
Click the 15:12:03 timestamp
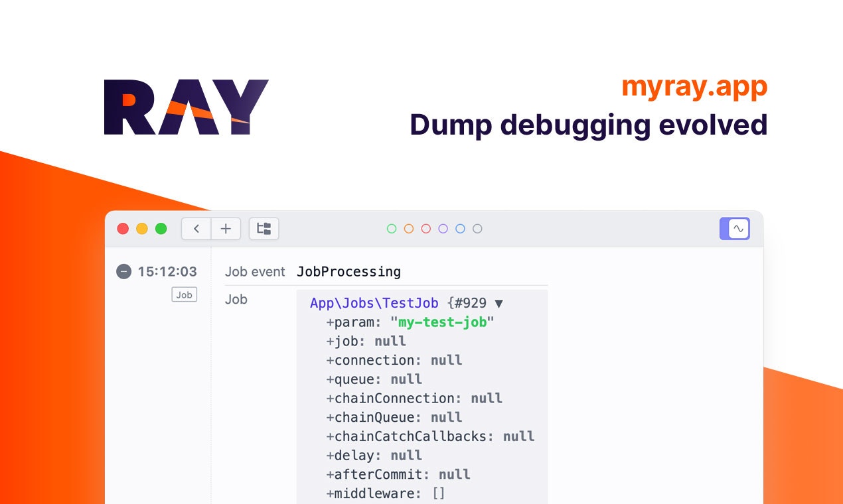[x=167, y=271]
